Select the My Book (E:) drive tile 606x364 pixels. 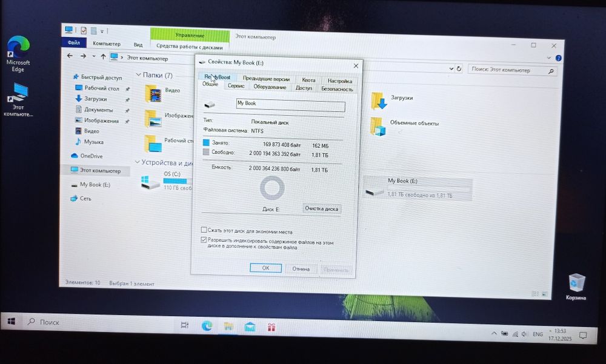click(418, 187)
